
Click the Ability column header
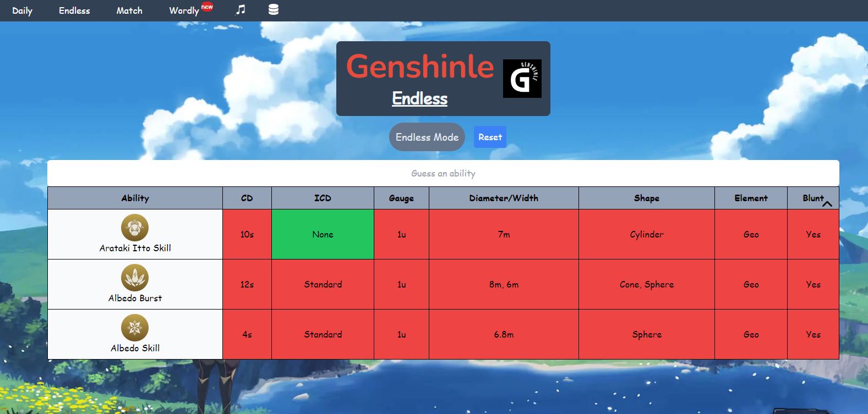pos(135,198)
